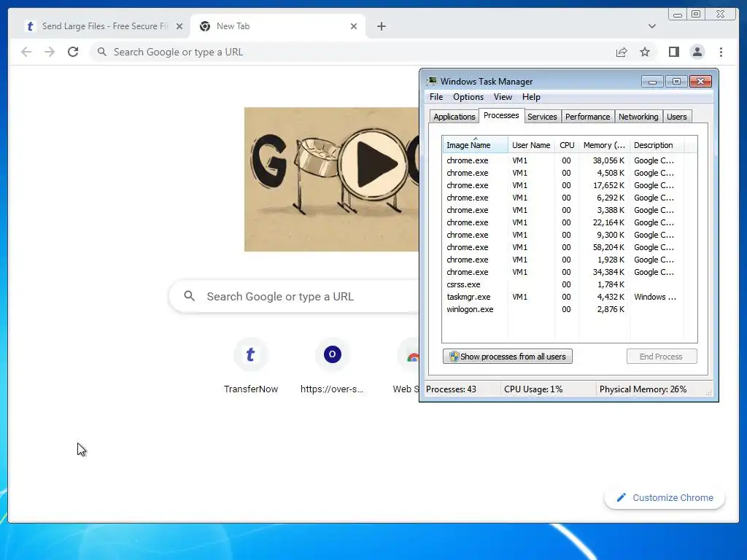Select chrome.exe row using 17,652 K
This screenshot has width=747, height=560.
coord(562,185)
